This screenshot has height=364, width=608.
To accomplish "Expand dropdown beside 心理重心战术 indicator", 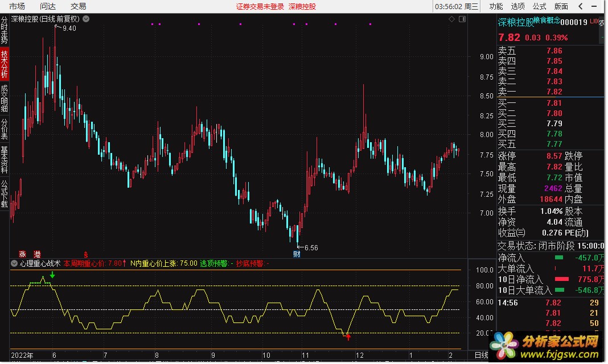I will [x=14, y=264].
